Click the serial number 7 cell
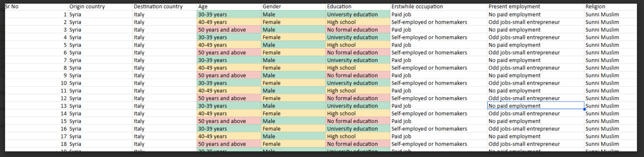Screen dimensions: 644x157 click(36, 60)
